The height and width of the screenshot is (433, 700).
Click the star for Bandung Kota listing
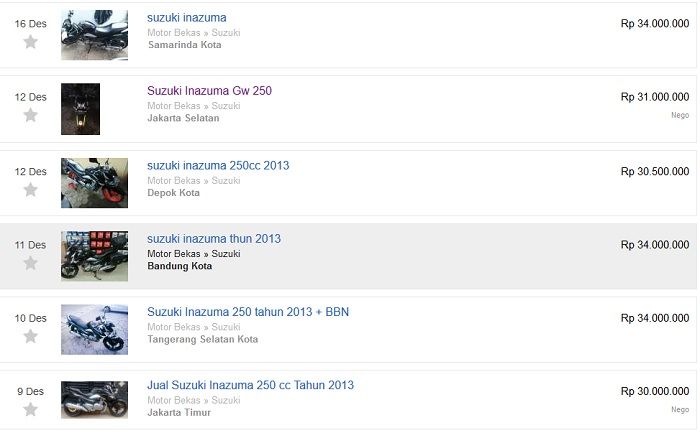[30, 263]
